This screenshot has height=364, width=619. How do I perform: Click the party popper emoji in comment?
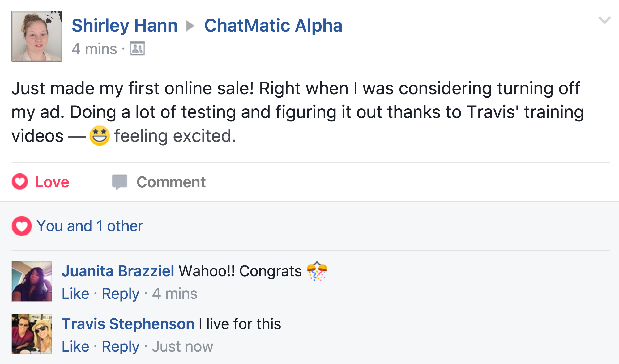click(x=317, y=271)
